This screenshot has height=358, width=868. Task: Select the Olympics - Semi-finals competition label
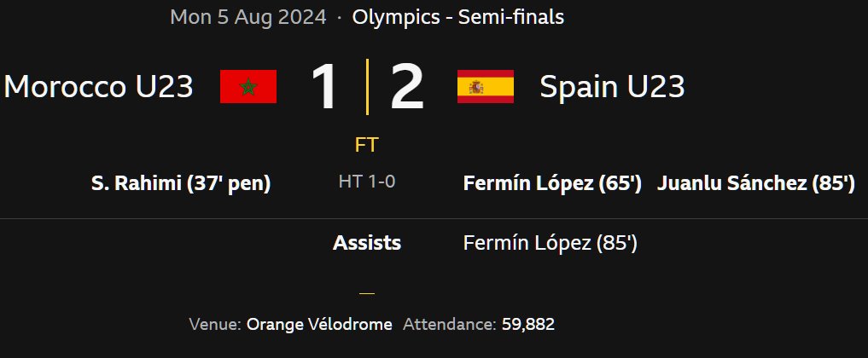[x=458, y=17]
